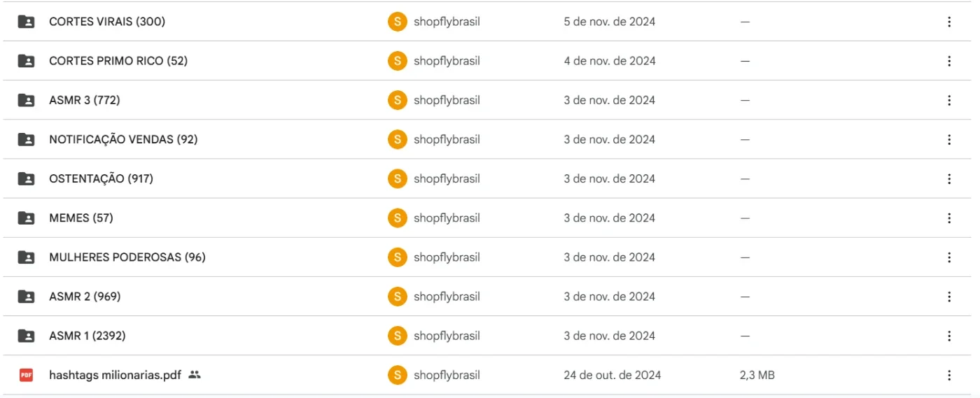Open more actions for ASMR 1 (2392)
The height and width of the screenshot is (398, 980).
click(x=949, y=336)
